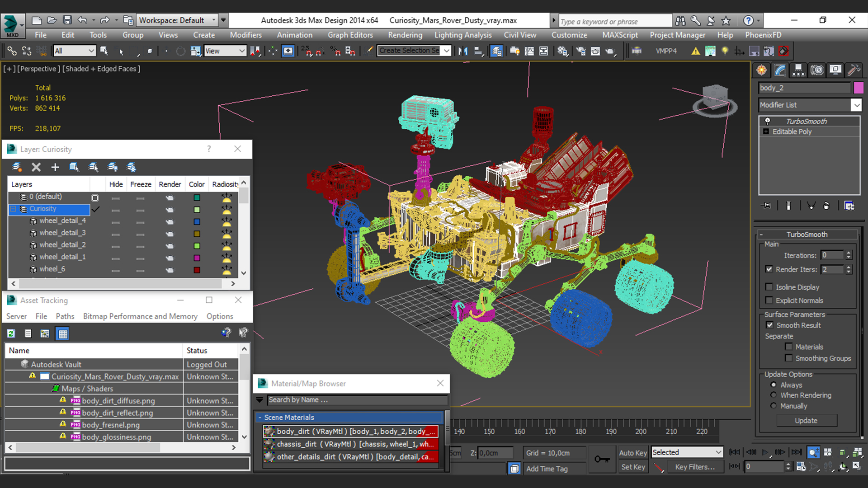Viewport: 868px width, 488px height.
Task: Click Refresh icon in Asset Tracking
Action: pyautogui.click(x=11, y=333)
